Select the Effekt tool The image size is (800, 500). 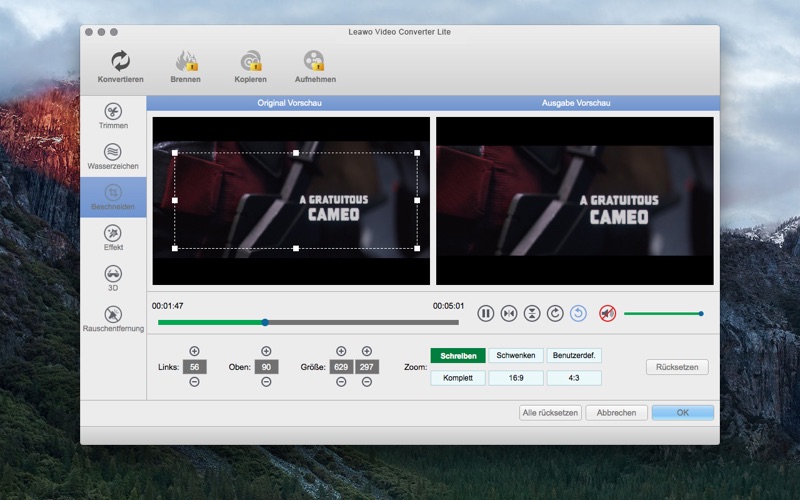click(113, 238)
